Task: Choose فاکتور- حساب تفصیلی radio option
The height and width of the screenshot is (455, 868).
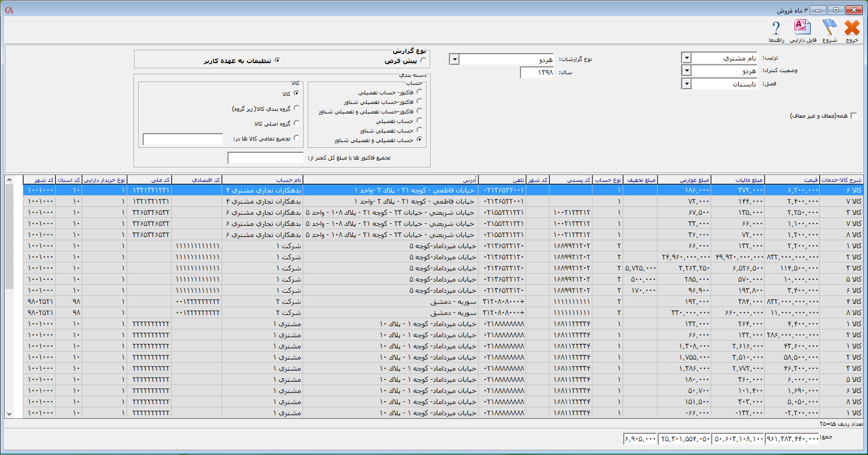Action: pyautogui.click(x=419, y=92)
